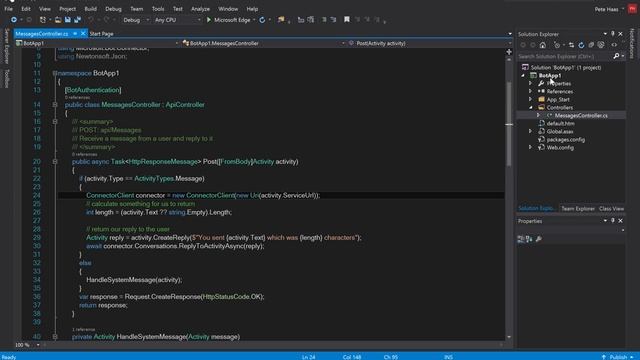The height and width of the screenshot is (360, 640).
Task: Open the Analyze menu
Action: (200, 9)
